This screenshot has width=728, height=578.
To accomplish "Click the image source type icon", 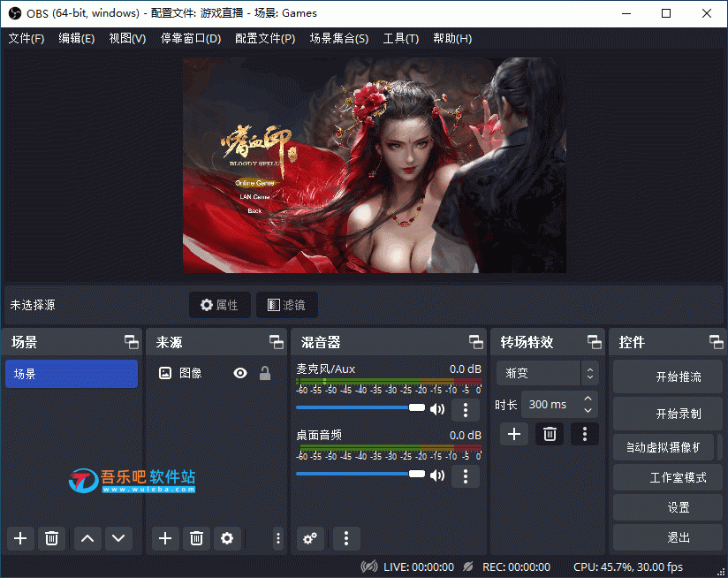I will tap(165, 373).
